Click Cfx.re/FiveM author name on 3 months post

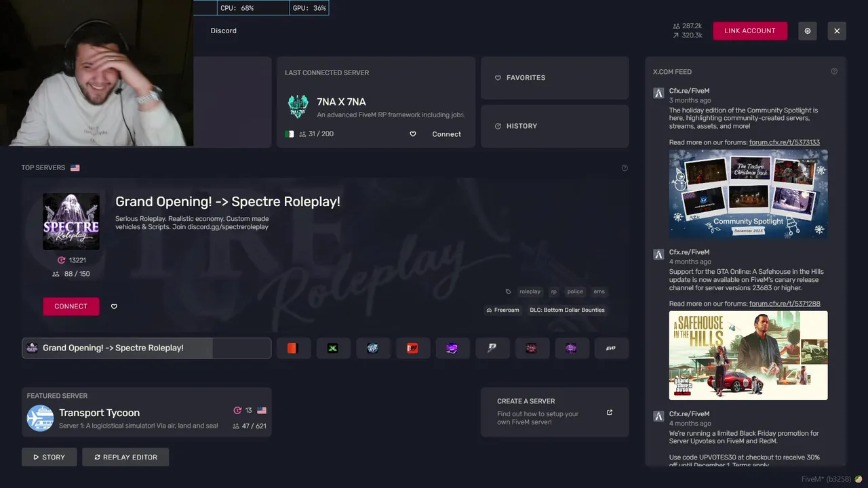coord(689,91)
